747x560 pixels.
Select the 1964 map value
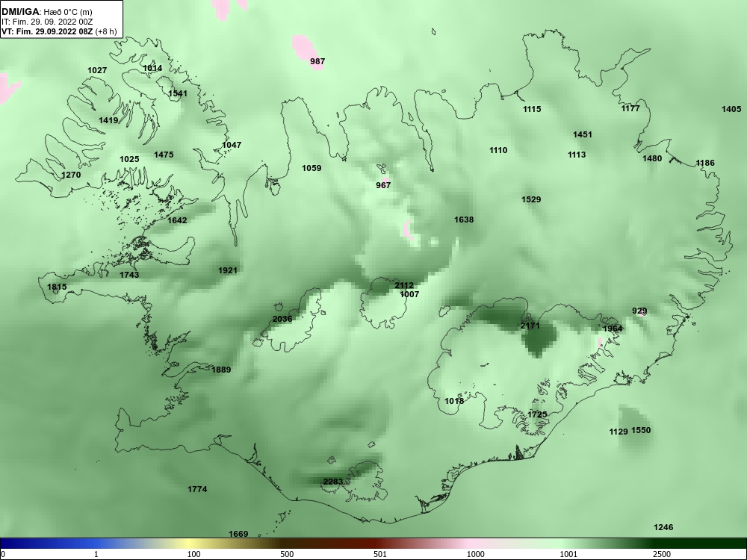click(613, 329)
